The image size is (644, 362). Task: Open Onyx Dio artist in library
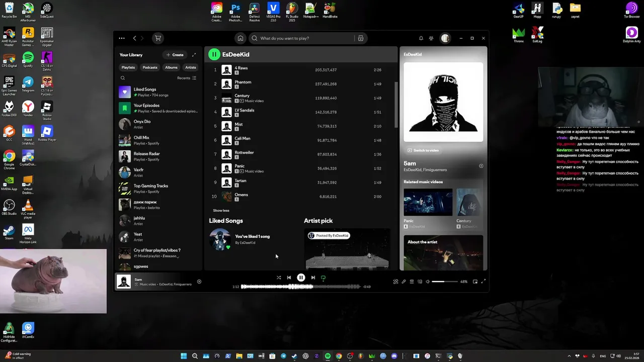click(x=158, y=124)
